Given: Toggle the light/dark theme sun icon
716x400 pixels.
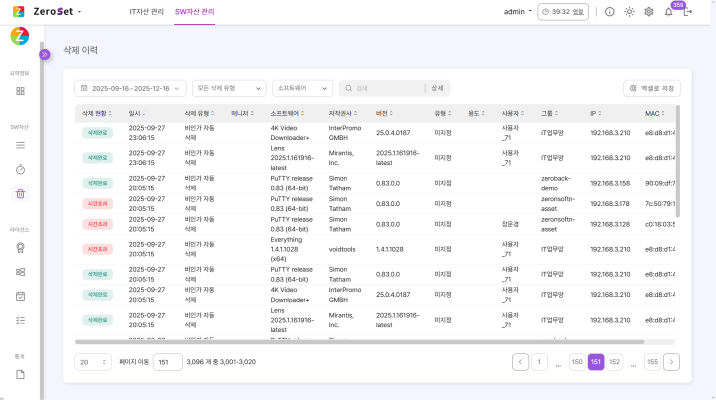Looking at the screenshot, I should (x=629, y=12).
